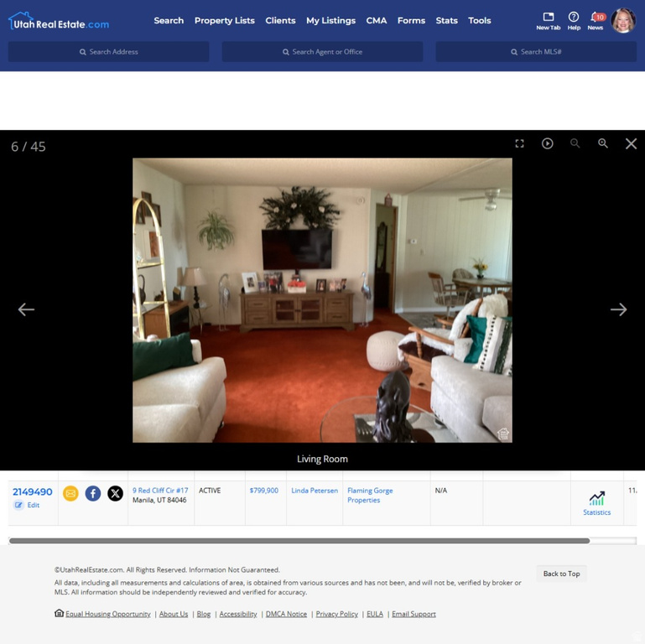This screenshot has height=644, width=645.
Task: Share listing on Facebook
Action: click(x=93, y=494)
